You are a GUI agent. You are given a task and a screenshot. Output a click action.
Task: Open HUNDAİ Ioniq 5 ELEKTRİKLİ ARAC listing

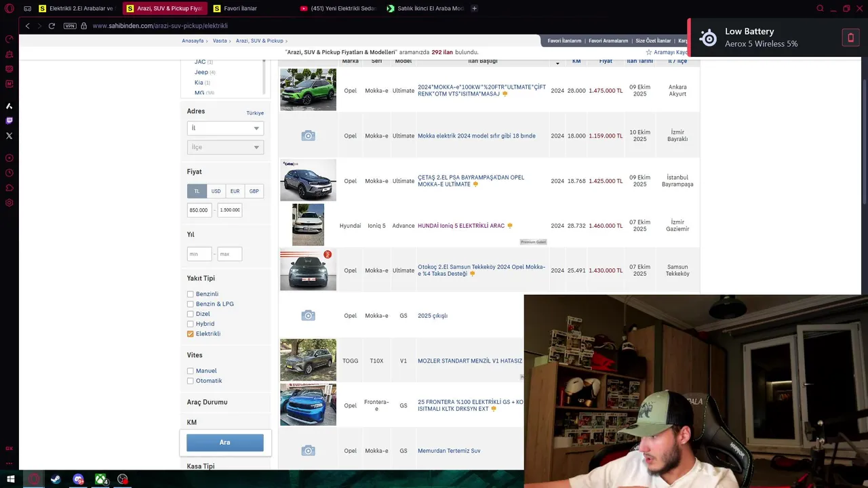[x=461, y=226]
